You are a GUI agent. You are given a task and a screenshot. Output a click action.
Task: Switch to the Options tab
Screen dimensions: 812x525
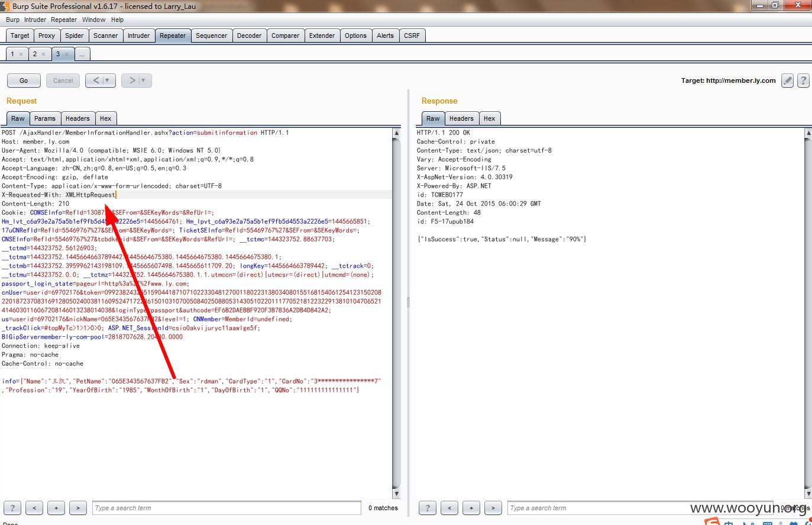[355, 36]
